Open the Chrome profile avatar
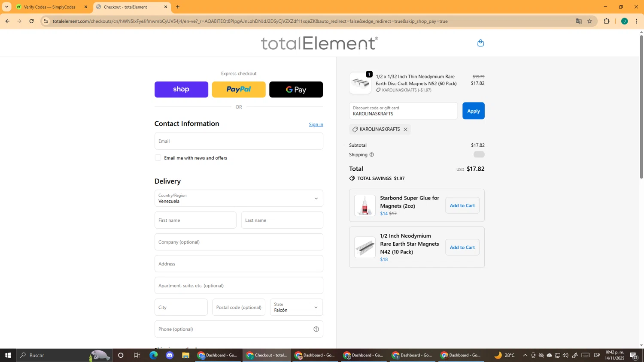The width and height of the screenshot is (644, 362). point(624,21)
